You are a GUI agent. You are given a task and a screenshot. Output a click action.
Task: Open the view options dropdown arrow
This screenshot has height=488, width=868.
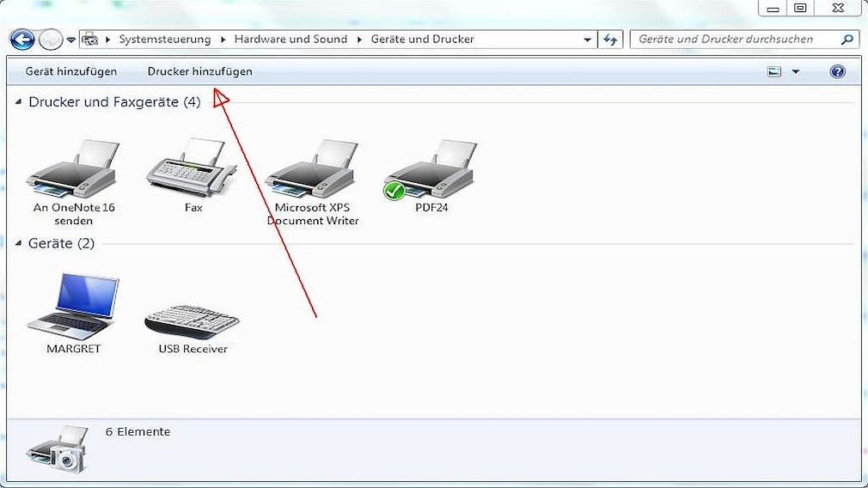795,72
